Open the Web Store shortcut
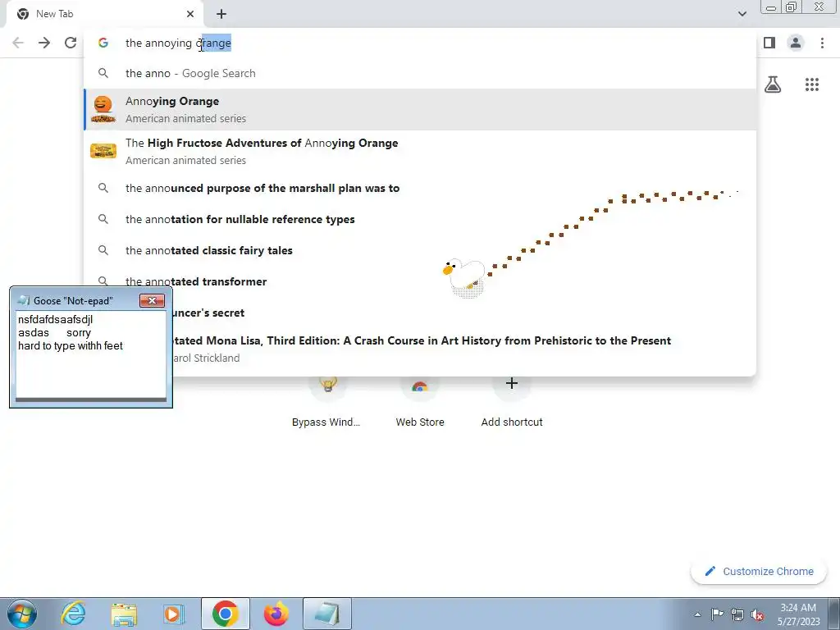Image resolution: width=840 pixels, height=630 pixels. click(420, 403)
